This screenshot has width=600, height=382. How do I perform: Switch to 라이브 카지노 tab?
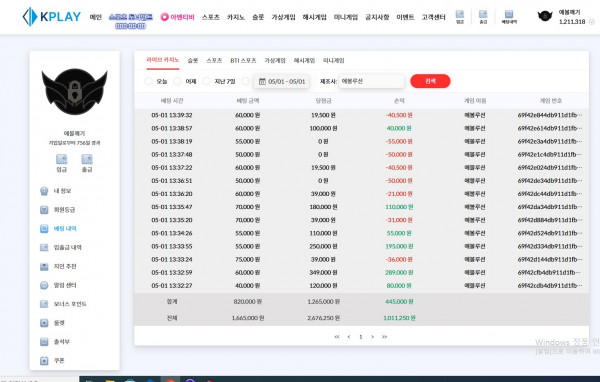click(x=163, y=60)
